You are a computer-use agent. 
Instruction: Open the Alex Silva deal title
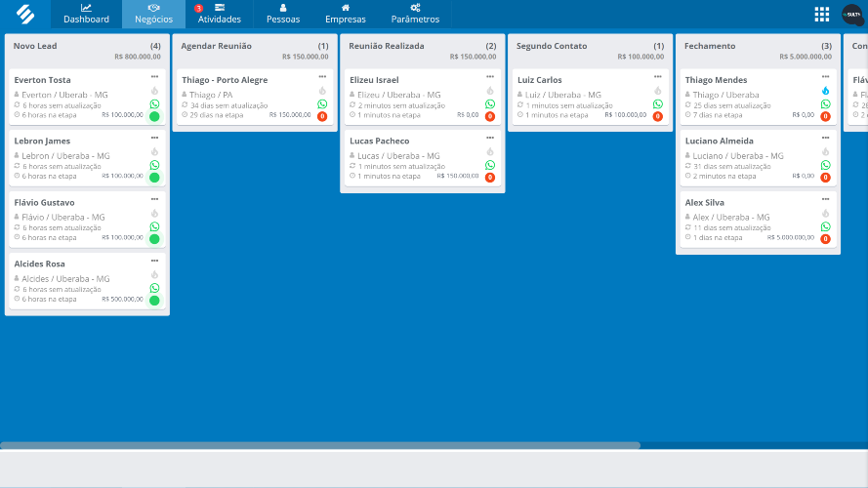click(704, 202)
